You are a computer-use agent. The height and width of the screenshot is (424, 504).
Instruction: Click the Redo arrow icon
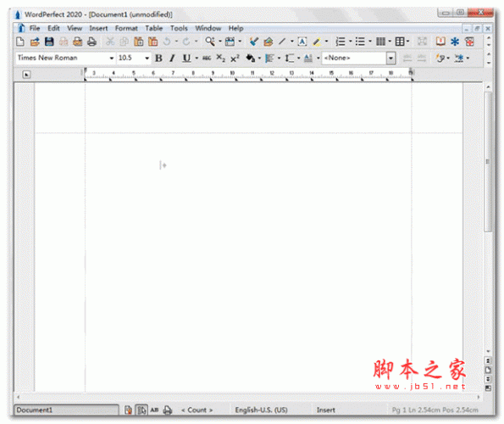[x=186, y=42]
